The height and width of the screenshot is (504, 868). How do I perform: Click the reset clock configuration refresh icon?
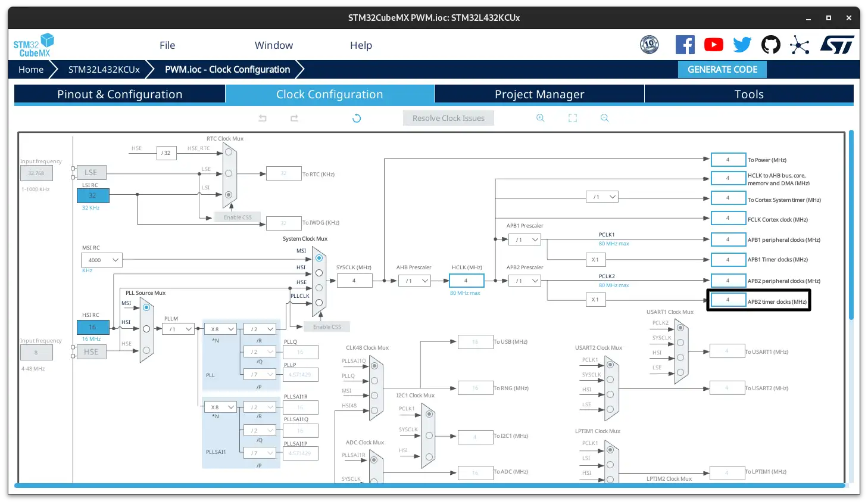point(357,118)
